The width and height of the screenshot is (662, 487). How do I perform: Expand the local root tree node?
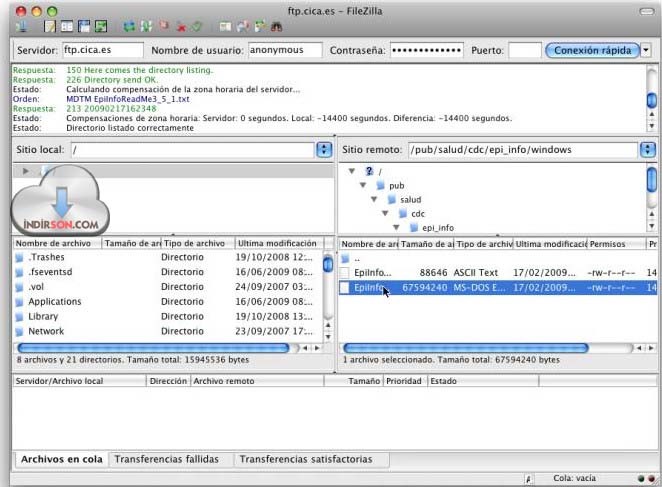(25, 171)
